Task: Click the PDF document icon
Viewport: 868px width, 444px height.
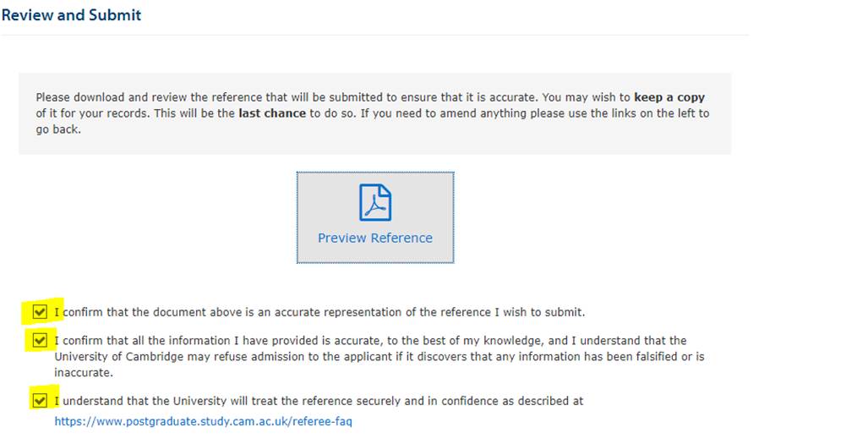Action: [x=375, y=202]
